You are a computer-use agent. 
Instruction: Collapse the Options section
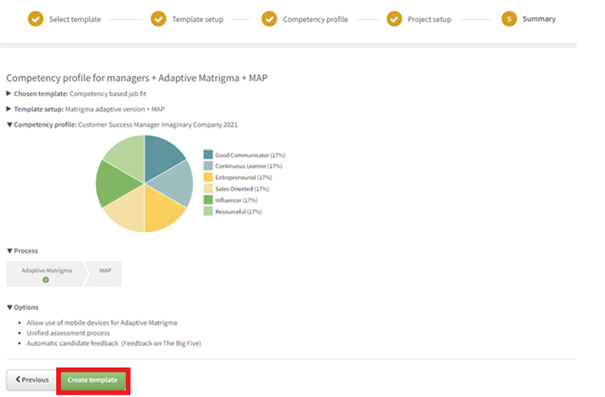[x=10, y=307]
